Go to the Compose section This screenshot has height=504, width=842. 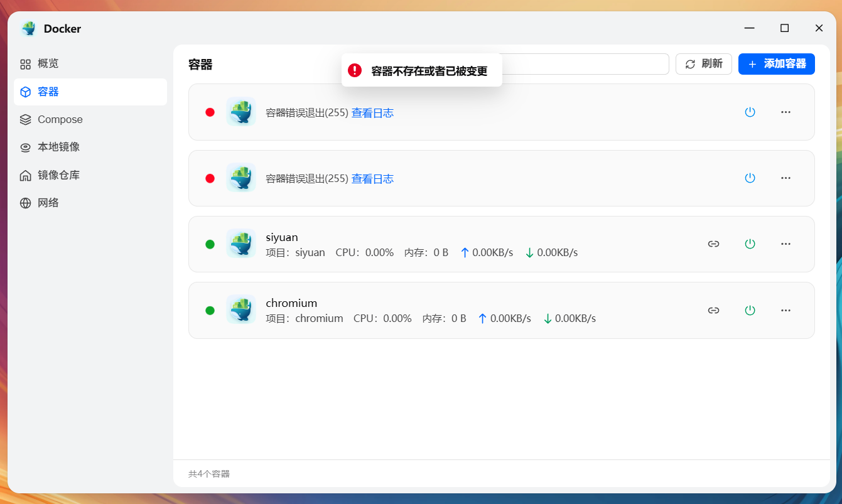click(x=90, y=119)
